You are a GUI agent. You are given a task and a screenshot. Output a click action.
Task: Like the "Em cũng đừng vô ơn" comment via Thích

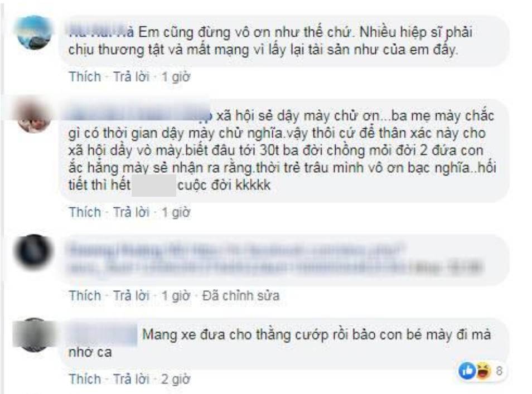coord(85,77)
